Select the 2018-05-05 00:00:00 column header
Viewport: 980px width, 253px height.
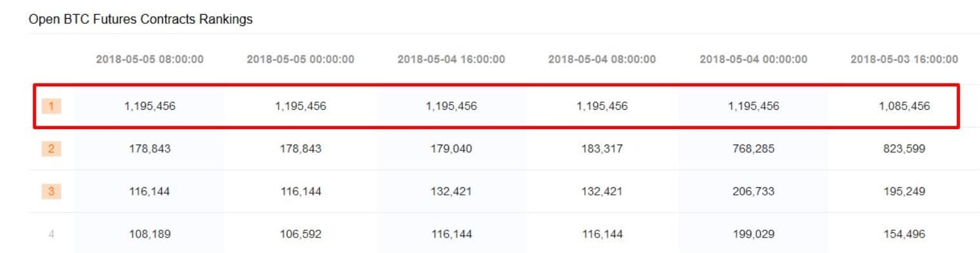[x=300, y=59]
